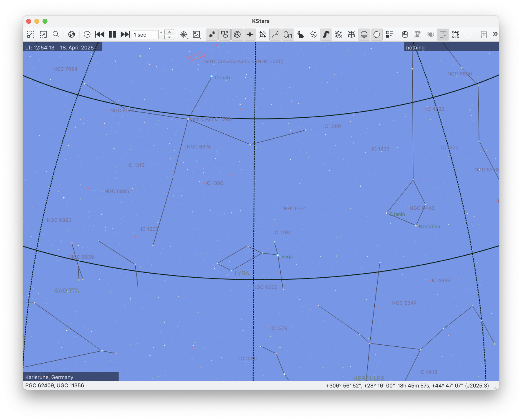Click the grayed telescope INDI icon
The height and width of the screenshot is (420, 522).
click(x=418, y=35)
